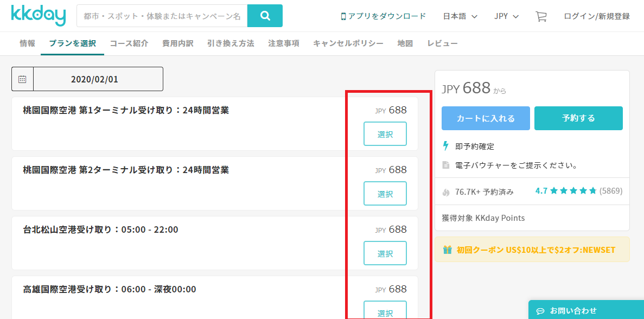Viewport: 644px width, 319px height.
Task: Go to the キャンセルポリシー tab
Action: 348,43
